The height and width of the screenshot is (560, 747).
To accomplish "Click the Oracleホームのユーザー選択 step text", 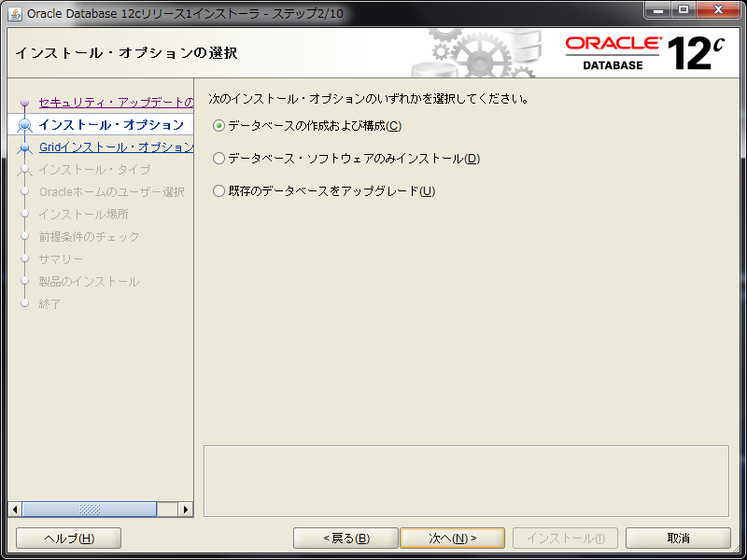I will 111,192.
